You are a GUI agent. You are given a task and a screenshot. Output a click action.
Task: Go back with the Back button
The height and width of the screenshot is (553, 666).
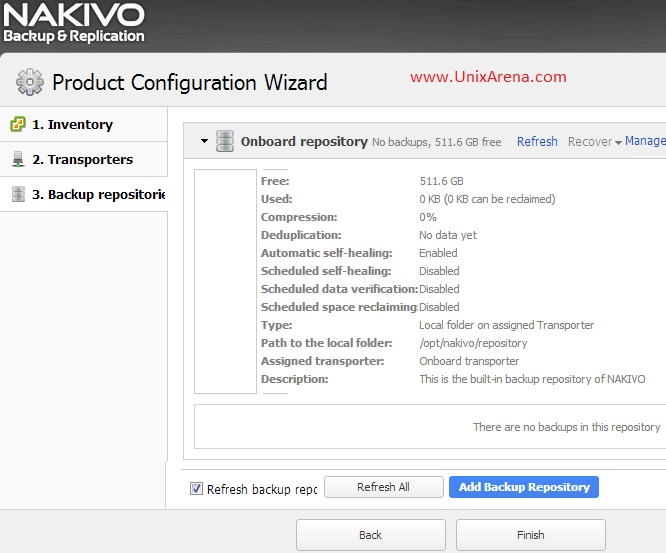click(x=370, y=535)
